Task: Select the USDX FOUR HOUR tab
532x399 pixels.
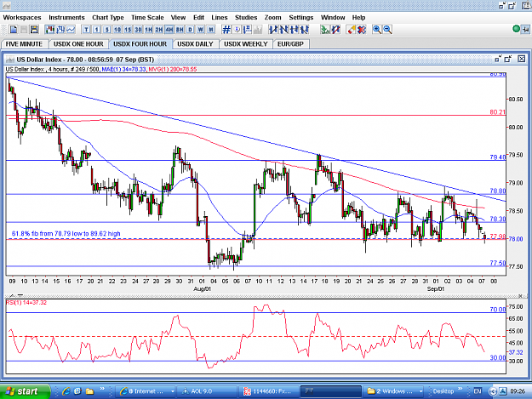Action: pyautogui.click(x=140, y=44)
